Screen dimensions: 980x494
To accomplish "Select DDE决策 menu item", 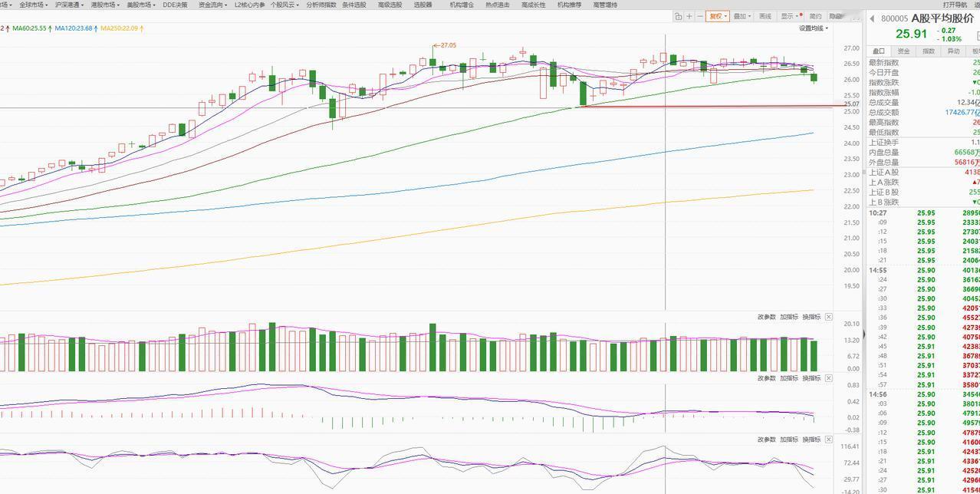I will click(175, 5).
